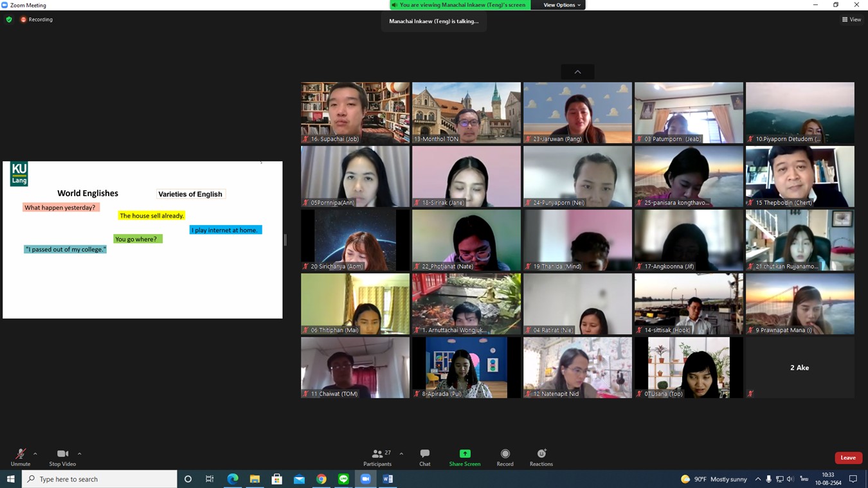Open the Reactions menu
Screen dimensions: 868x488
click(541, 457)
